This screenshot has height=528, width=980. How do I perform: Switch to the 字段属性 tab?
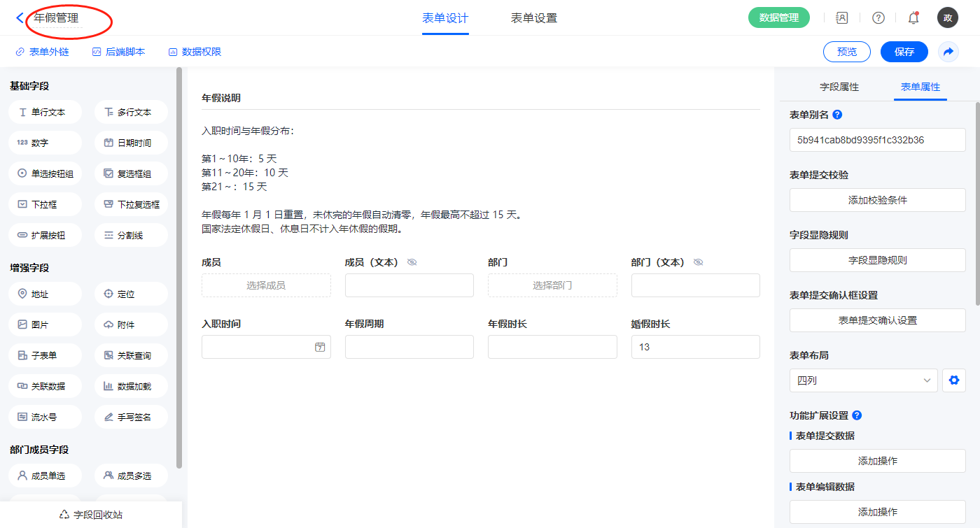point(839,87)
